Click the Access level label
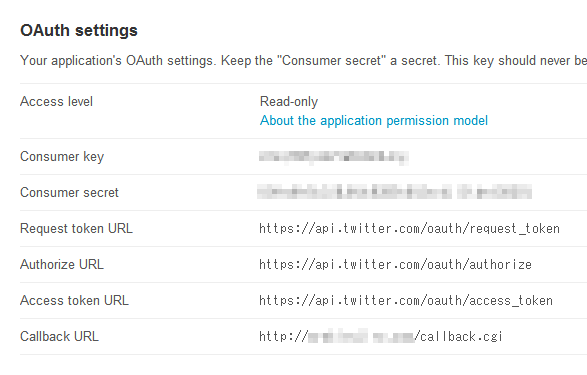The width and height of the screenshot is (587, 375). point(57,101)
